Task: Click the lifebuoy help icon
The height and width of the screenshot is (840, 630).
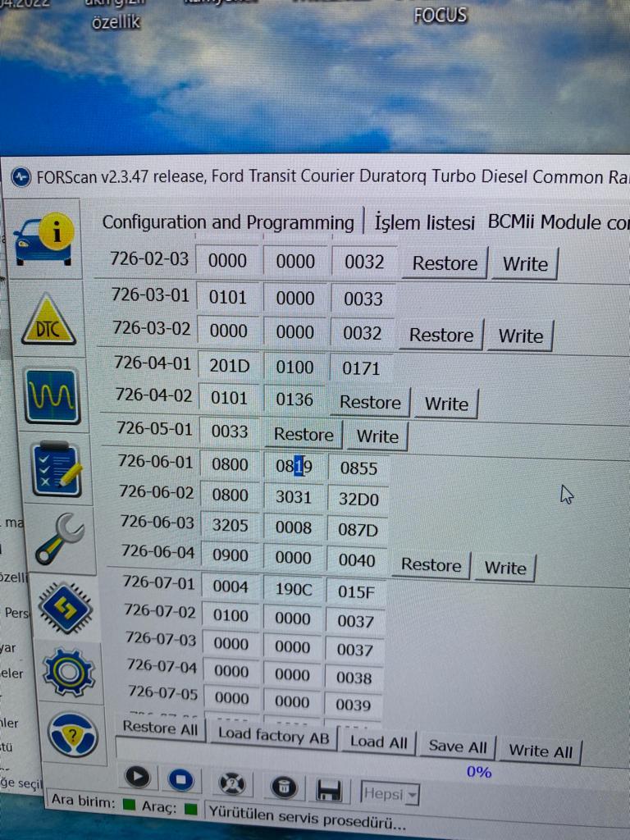Action: [232, 785]
